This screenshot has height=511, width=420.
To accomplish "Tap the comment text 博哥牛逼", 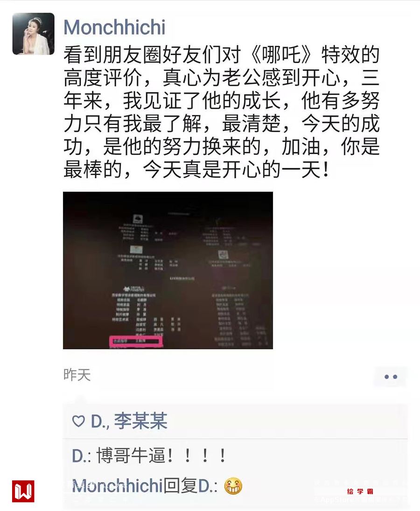I will (131, 455).
